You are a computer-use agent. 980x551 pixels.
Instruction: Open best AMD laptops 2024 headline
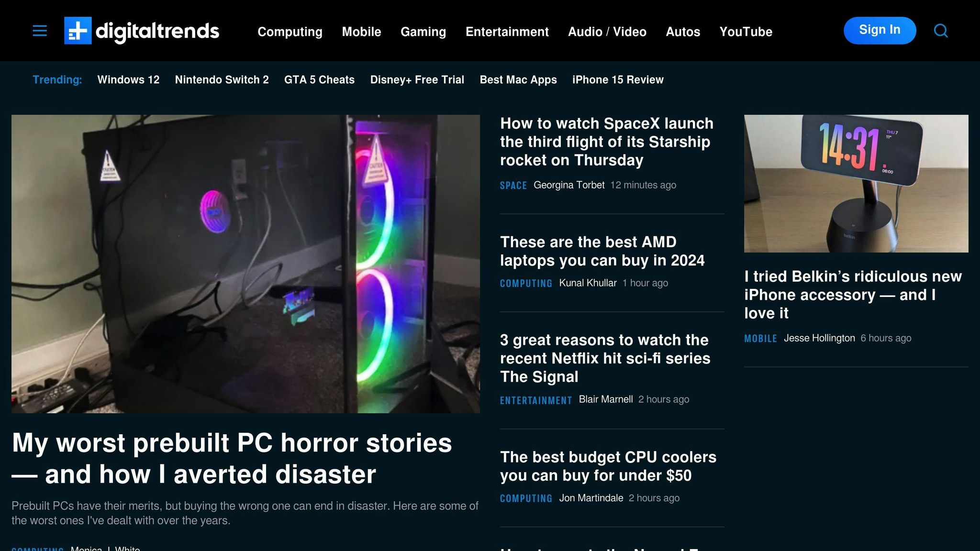[602, 251]
